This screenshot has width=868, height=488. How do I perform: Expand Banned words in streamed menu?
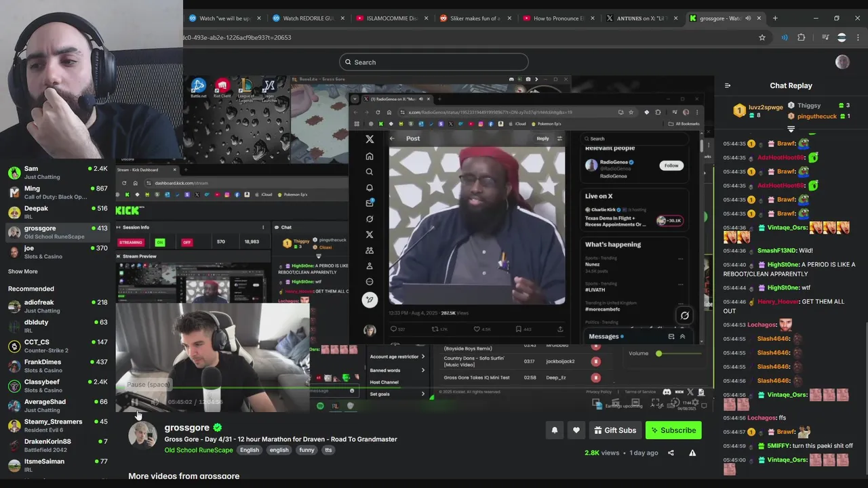tap(396, 370)
